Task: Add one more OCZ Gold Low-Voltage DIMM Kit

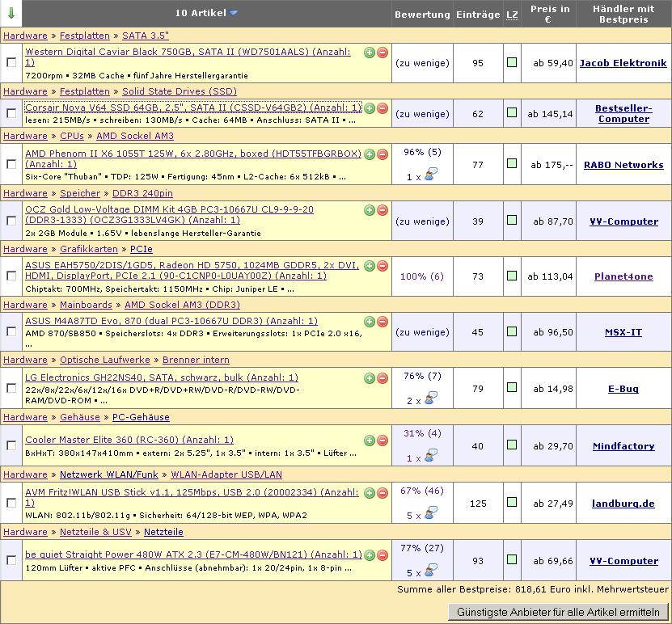Action: tap(370, 210)
